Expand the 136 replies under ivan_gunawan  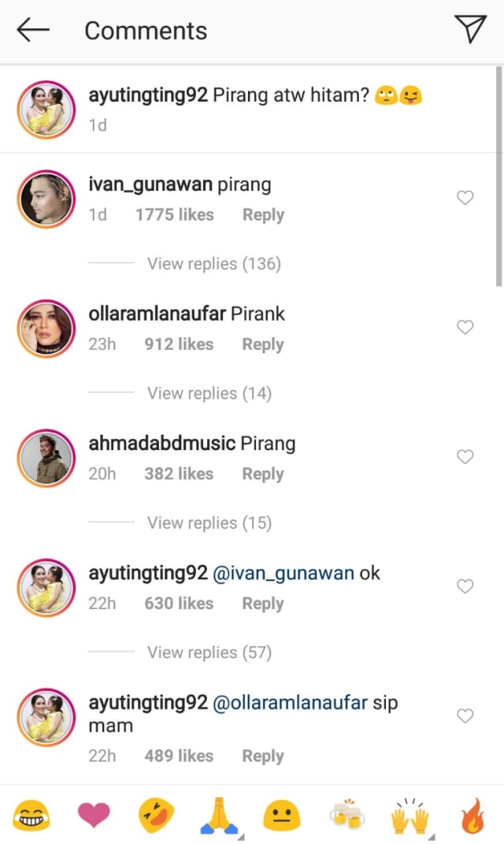click(213, 263)
